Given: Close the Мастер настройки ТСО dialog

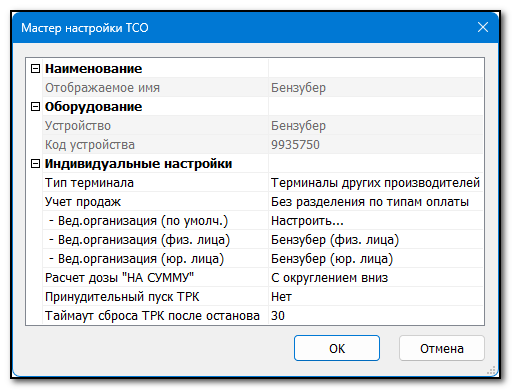Looking at the screenshot, I should (x=483, y=27).
